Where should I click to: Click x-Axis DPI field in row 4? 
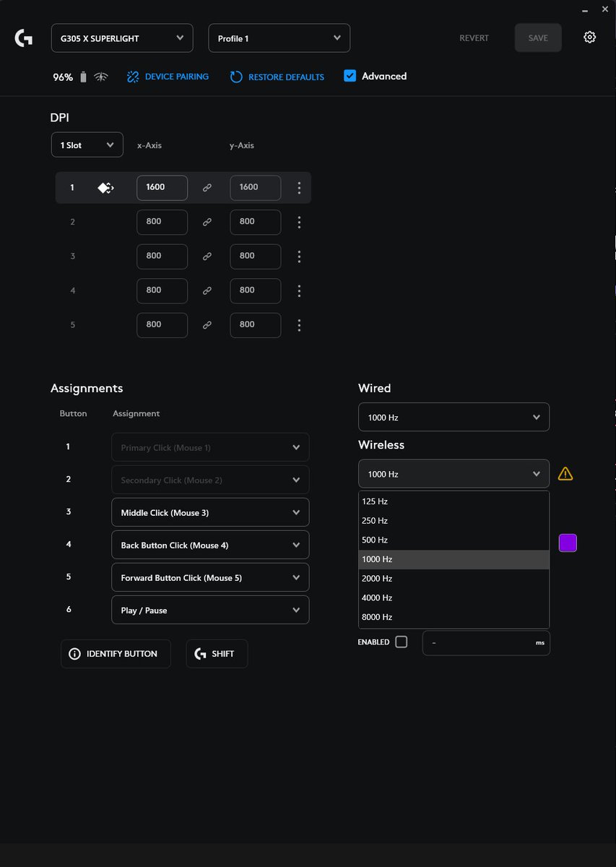(162, 290)
